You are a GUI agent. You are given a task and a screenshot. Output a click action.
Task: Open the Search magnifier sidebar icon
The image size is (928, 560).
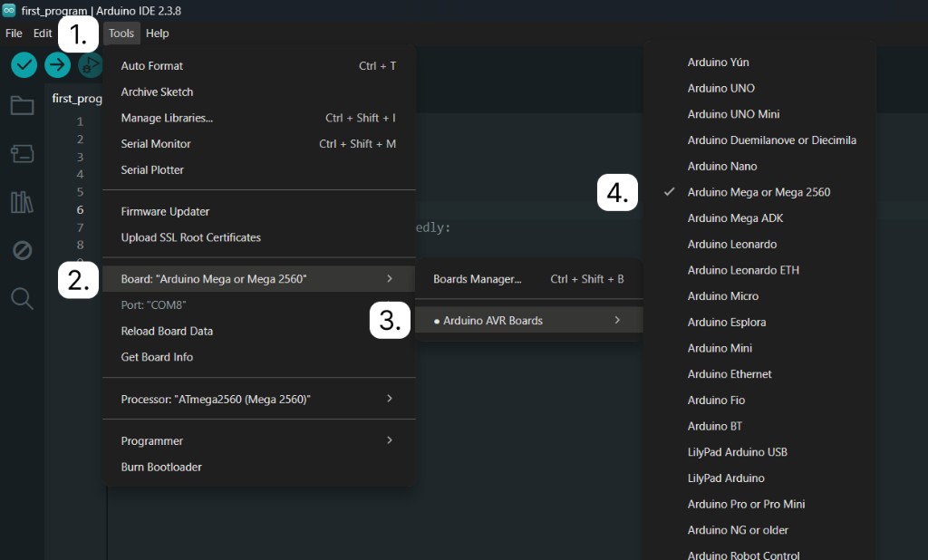(x=22, y=299)
